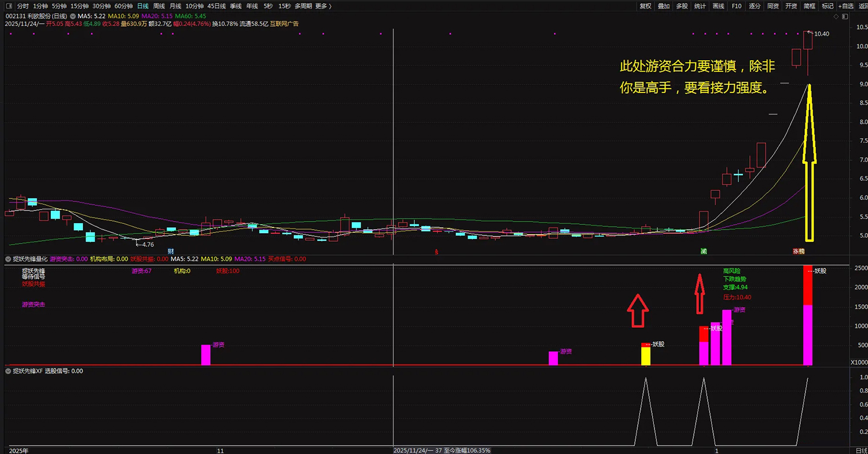
Task: Click the 统计 statistics icon
Action: coord(700,6)
